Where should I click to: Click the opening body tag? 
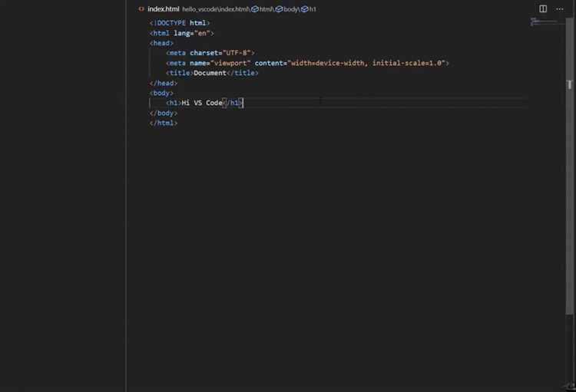161,93
